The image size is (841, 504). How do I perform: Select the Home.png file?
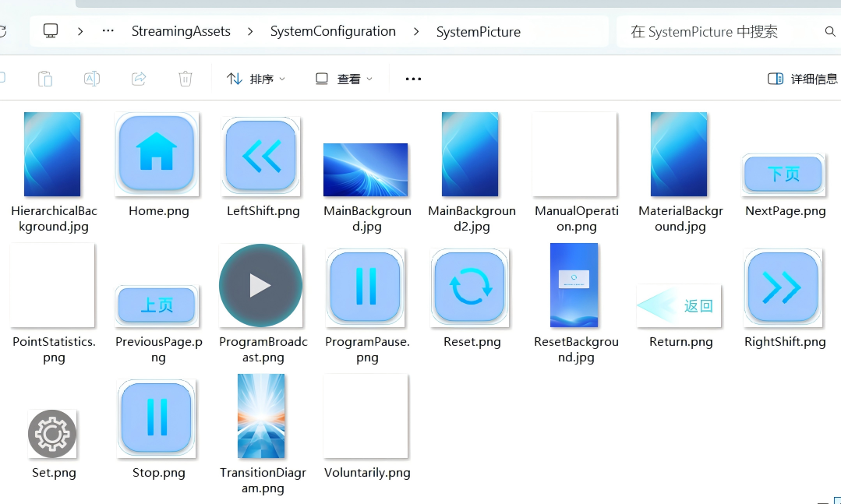tap(157, 153)
